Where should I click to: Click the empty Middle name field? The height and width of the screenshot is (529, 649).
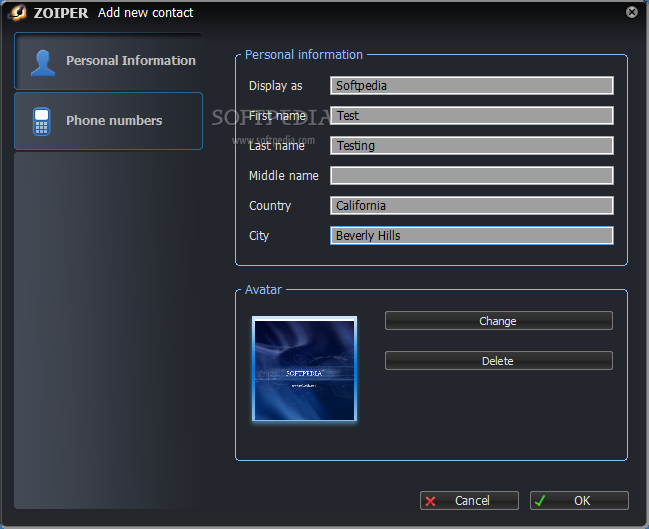471,176
